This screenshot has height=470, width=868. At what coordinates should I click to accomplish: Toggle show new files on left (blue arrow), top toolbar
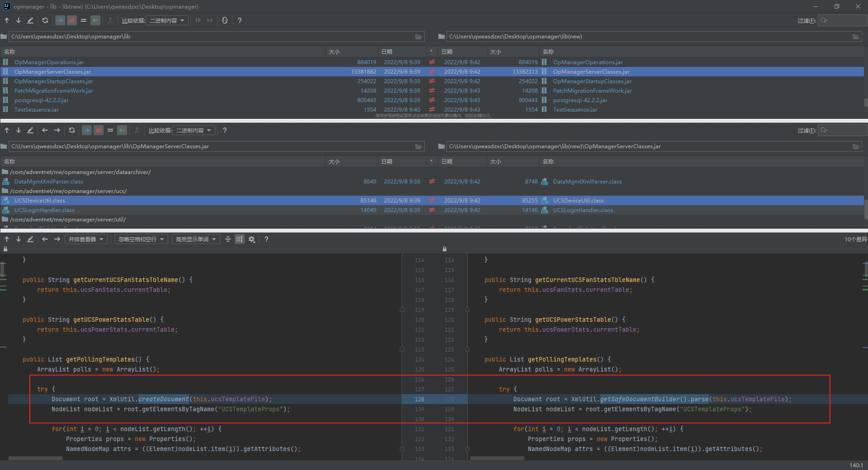tap(60, 20)
